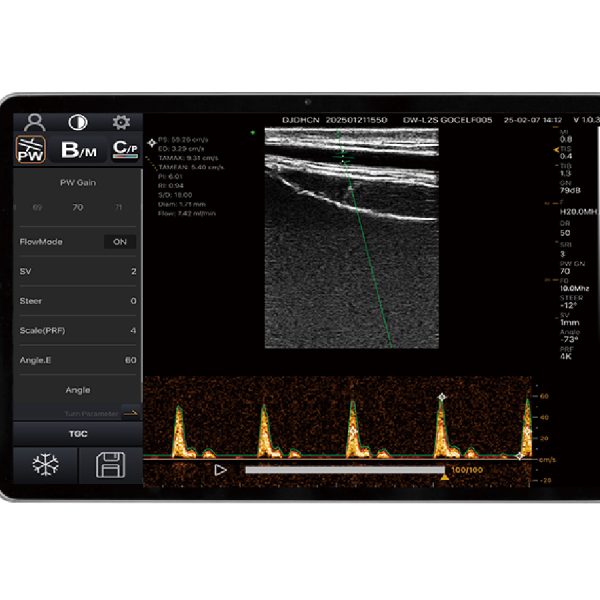Viewport: 600px width, 600px height.
Task: Click the measurement results crosshair icon
Action: tap(152, 143)
